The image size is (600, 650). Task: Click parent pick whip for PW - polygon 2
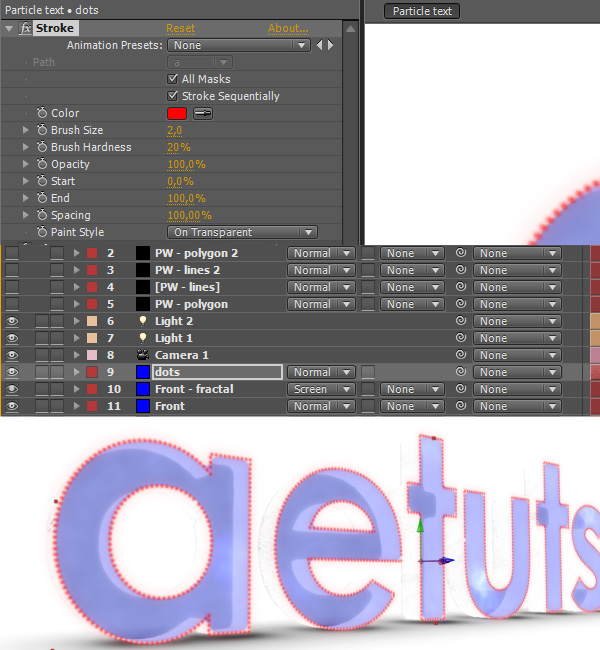(461, 252)
